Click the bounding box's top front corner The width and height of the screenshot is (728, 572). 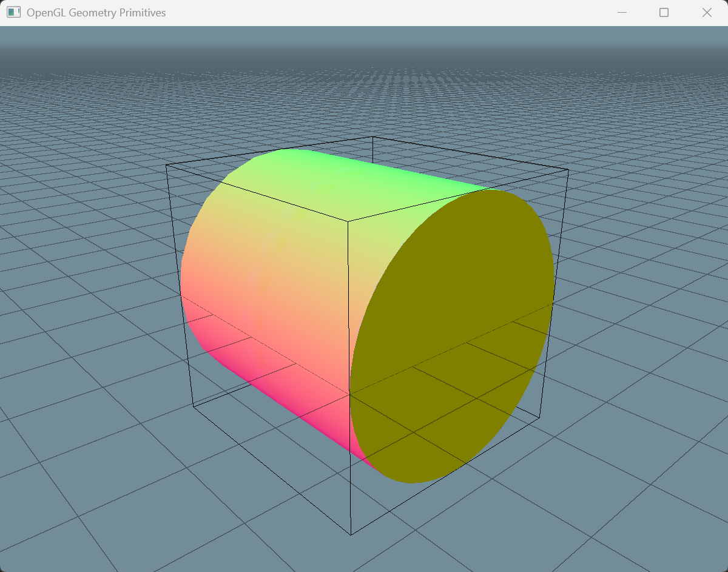[x=348, y=221]
